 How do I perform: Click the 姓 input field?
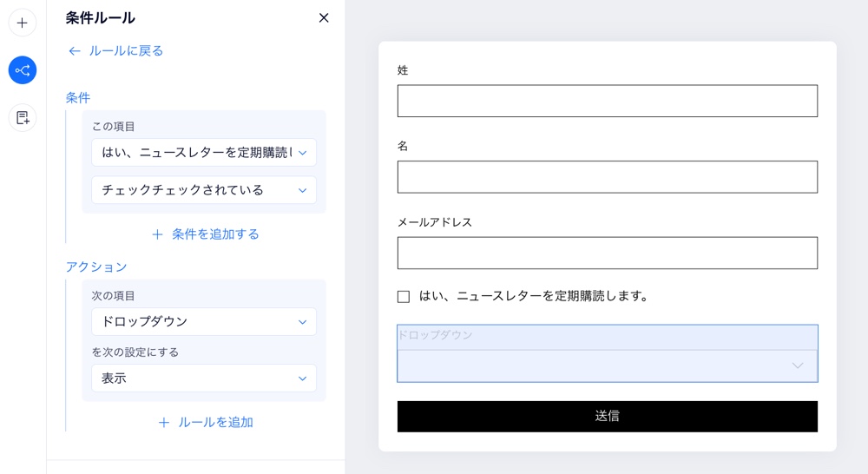pos(608,101)
